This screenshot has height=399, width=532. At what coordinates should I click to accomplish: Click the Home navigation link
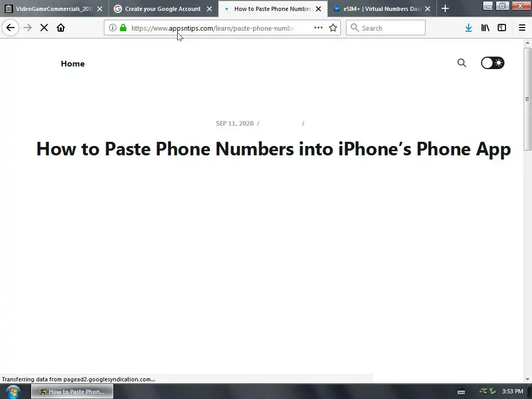coord(73,64)
